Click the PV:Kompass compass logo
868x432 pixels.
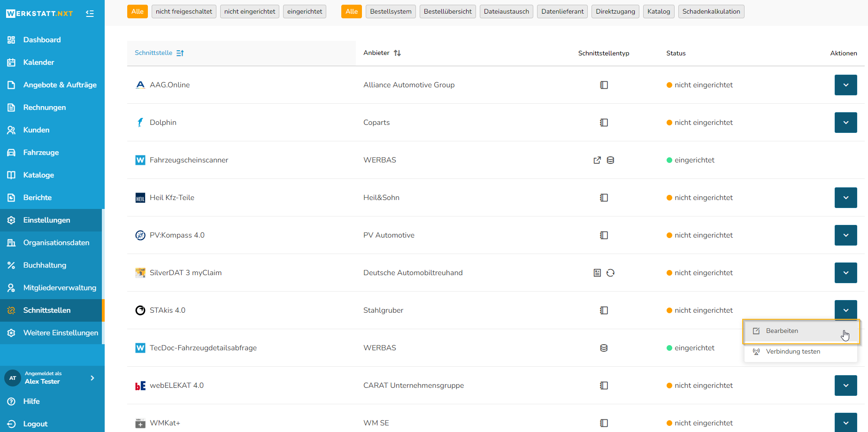[x=140, y=235]
